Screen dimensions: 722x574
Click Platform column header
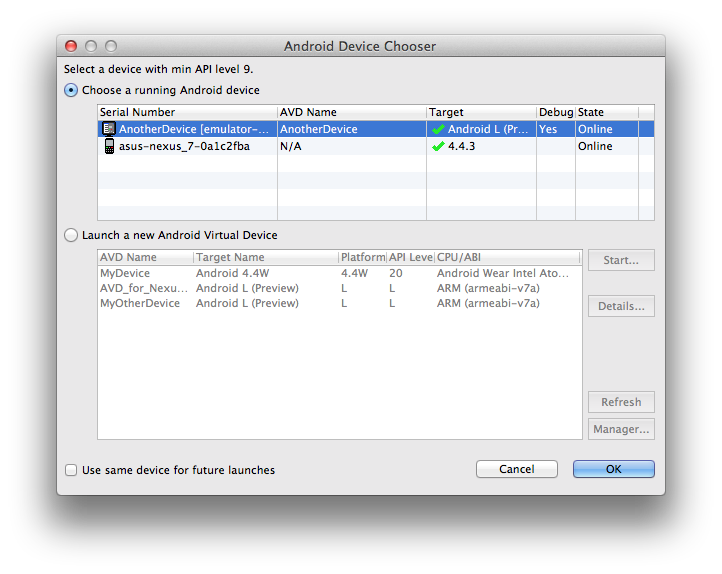point(362,257)
